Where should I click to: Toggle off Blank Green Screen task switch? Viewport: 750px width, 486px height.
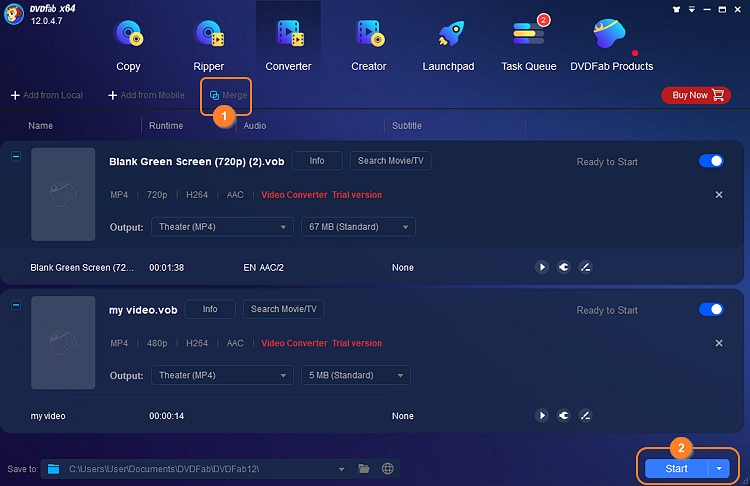(711, 161)
